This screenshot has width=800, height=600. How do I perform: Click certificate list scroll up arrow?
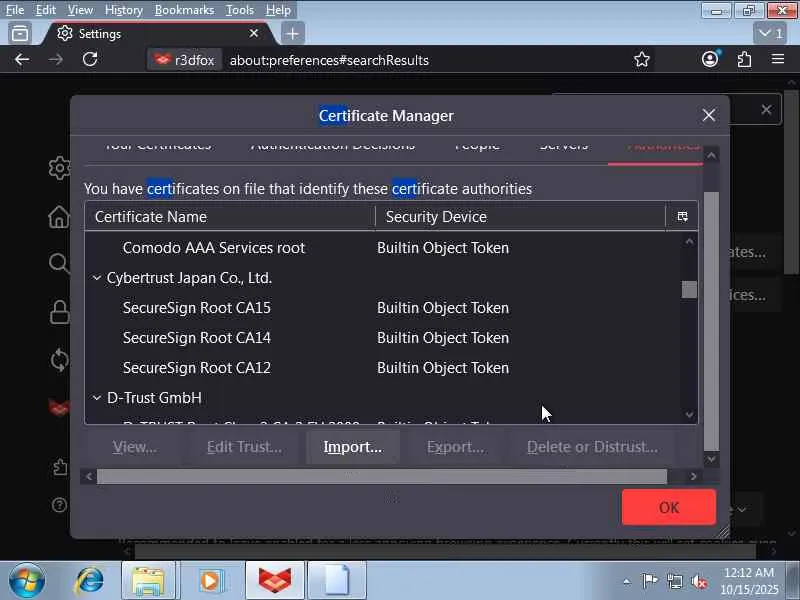click(689, 241)
